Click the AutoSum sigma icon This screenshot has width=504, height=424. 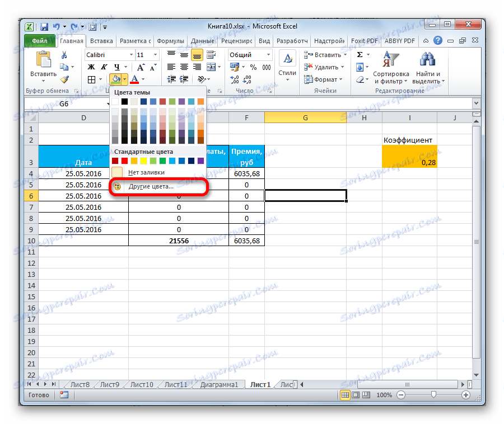pos(360,55)
